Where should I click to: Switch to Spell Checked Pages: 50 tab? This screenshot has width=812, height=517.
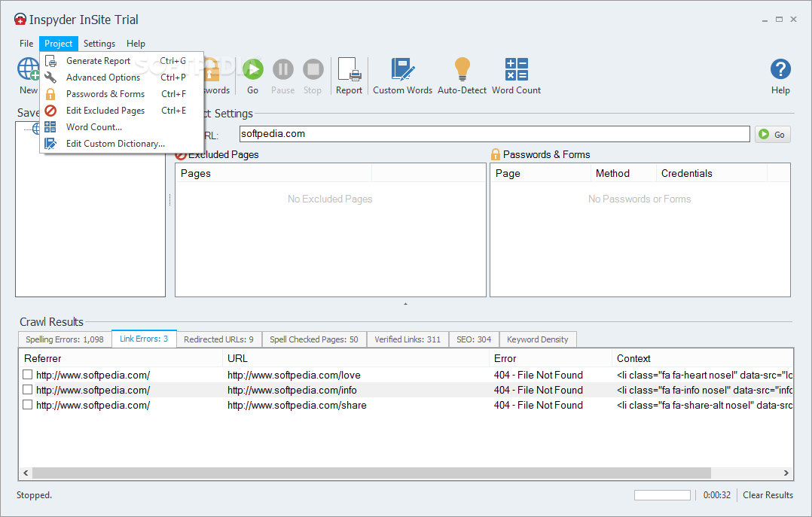(314, 339)
